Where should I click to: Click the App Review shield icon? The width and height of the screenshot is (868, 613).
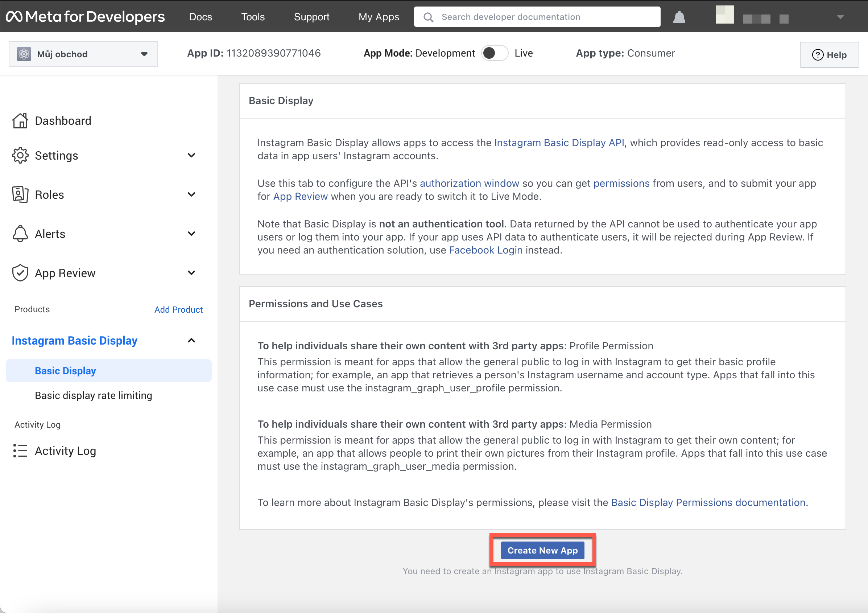click(x=20, y=273)
